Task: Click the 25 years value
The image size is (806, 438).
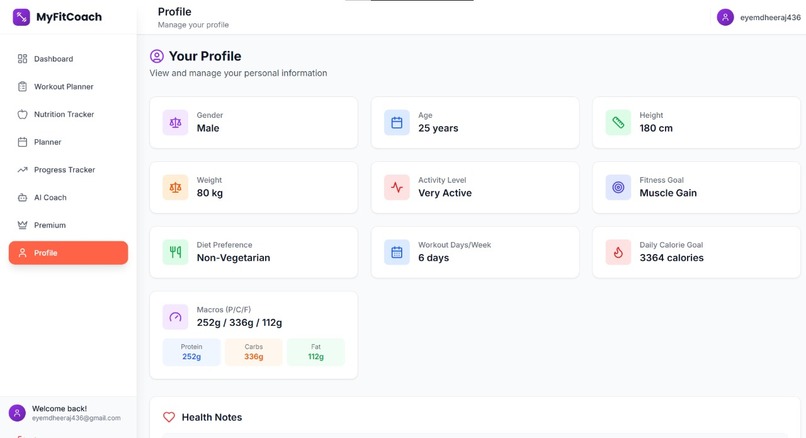Action: [438, 128]
